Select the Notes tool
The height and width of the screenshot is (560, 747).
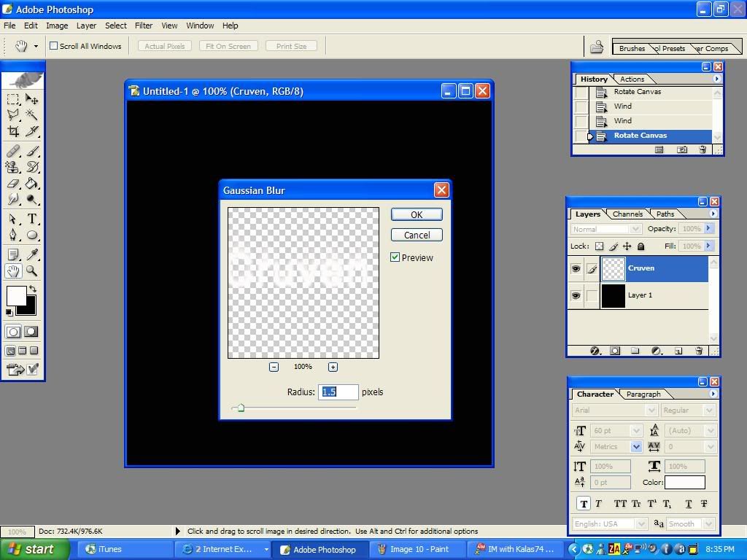(13, 254)
